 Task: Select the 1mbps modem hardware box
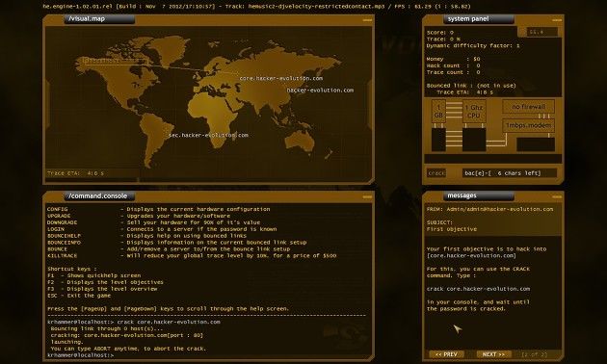point(528,125)
